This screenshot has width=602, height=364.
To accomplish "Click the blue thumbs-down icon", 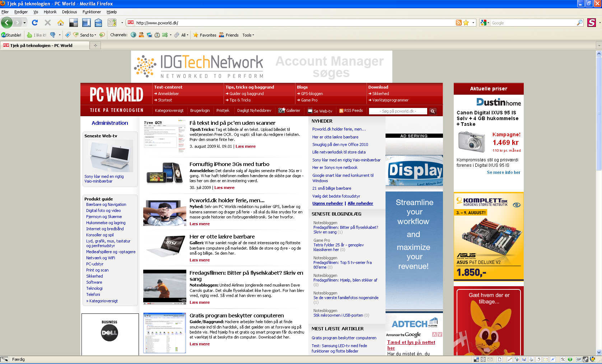I will [53, 35].
